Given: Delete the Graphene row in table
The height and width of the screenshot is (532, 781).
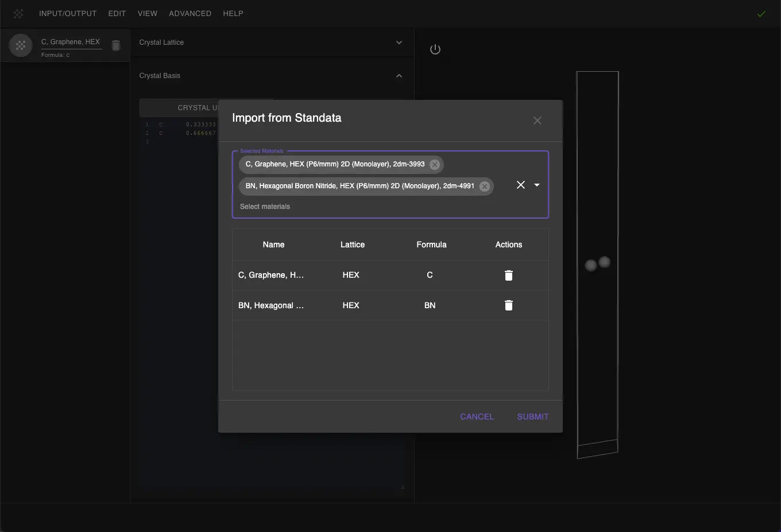Looking at the screenshot, I should [x=508, y=275].
